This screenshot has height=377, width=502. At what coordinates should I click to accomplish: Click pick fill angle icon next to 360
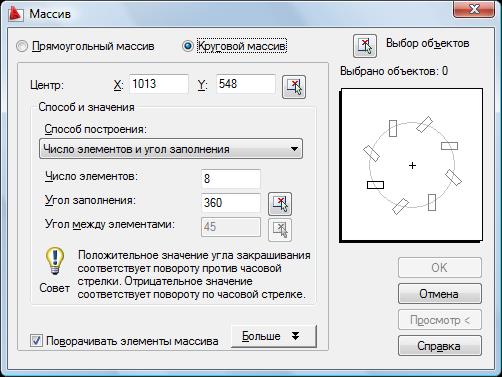pyautogui.click(x=280, y=204)
